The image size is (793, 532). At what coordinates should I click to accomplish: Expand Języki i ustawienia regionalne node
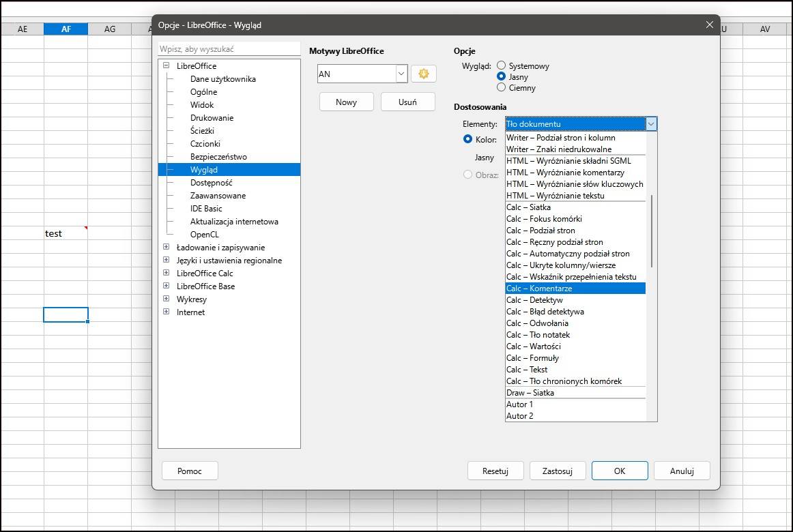[166, 260]
